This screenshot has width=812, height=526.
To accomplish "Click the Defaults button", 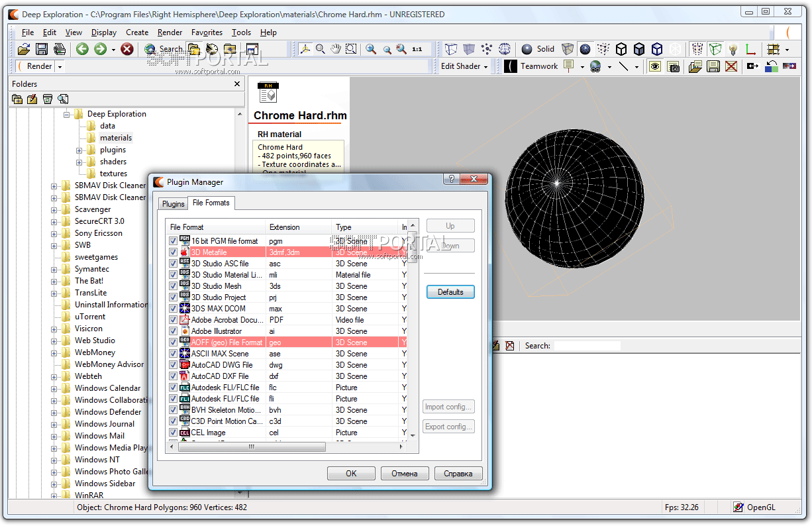I will [x=450, y=292].
